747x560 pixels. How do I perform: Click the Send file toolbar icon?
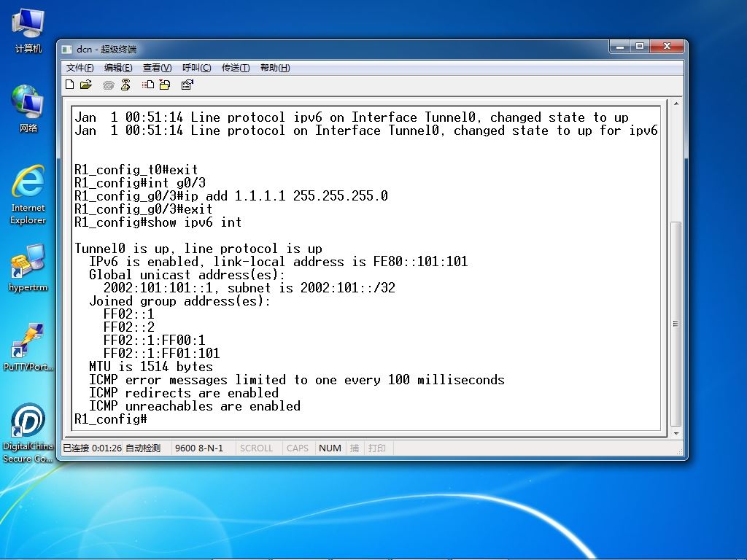147,85
